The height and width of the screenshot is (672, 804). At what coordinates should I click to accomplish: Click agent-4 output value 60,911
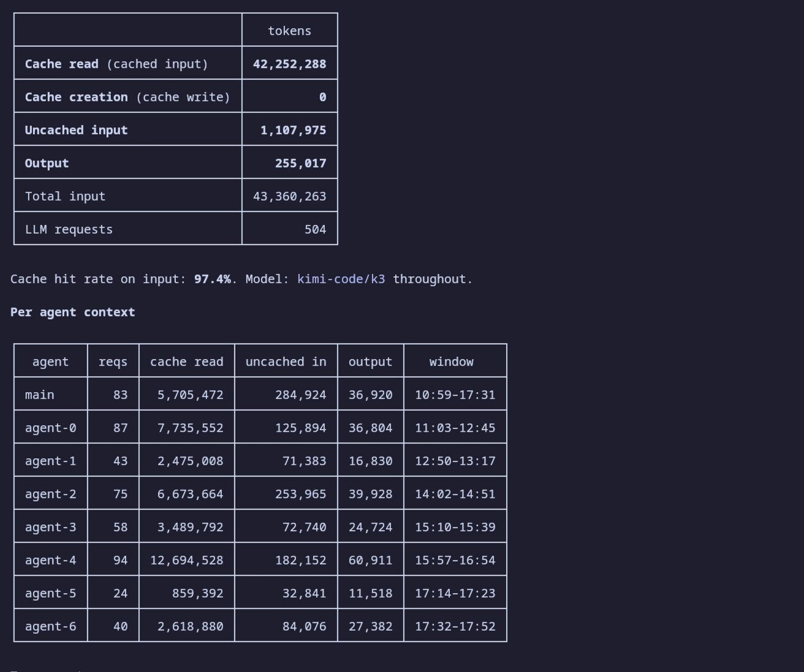point(370,560)
